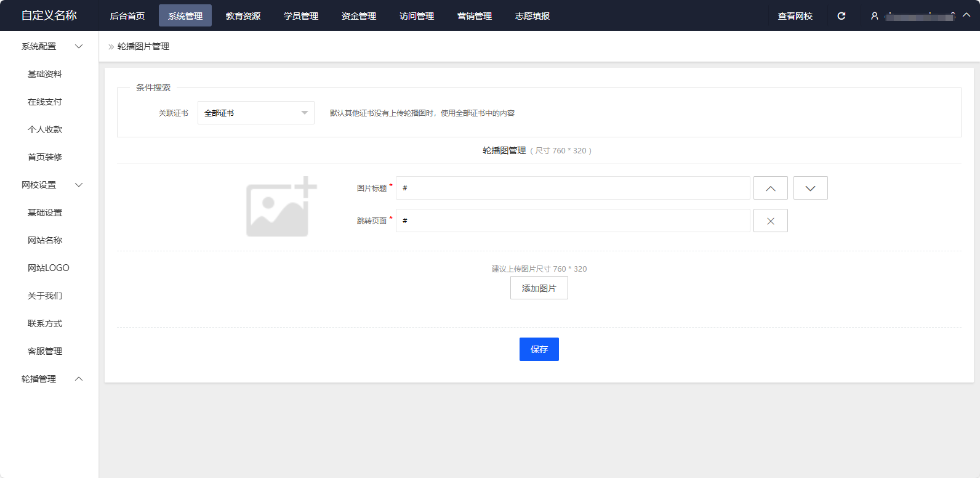
Task: Delete the carousel image with X
Action: tap(771, 221)
